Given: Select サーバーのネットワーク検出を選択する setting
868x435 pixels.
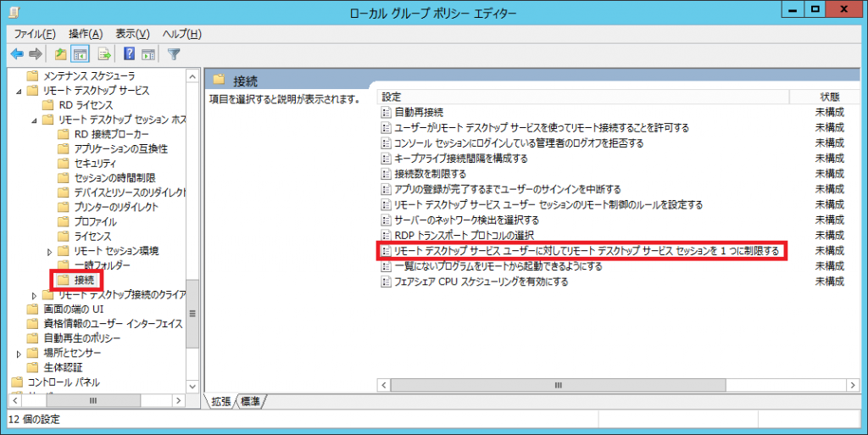Looking at the screenshot, I should [x=467, y=220].
